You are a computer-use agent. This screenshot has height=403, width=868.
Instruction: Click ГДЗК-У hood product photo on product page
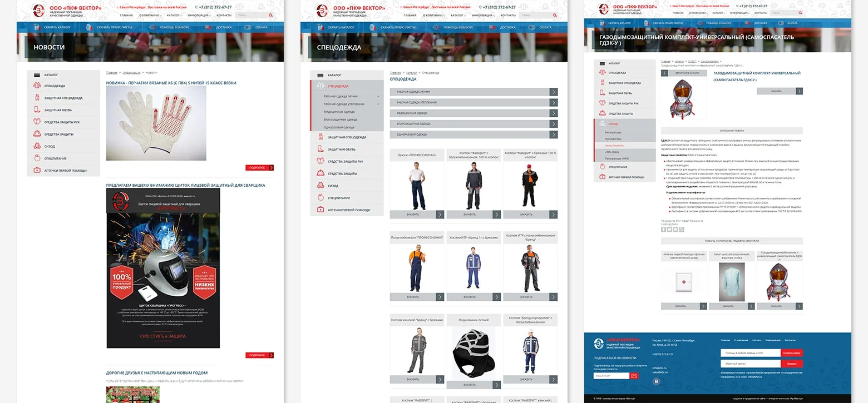[x=683, y=99]
